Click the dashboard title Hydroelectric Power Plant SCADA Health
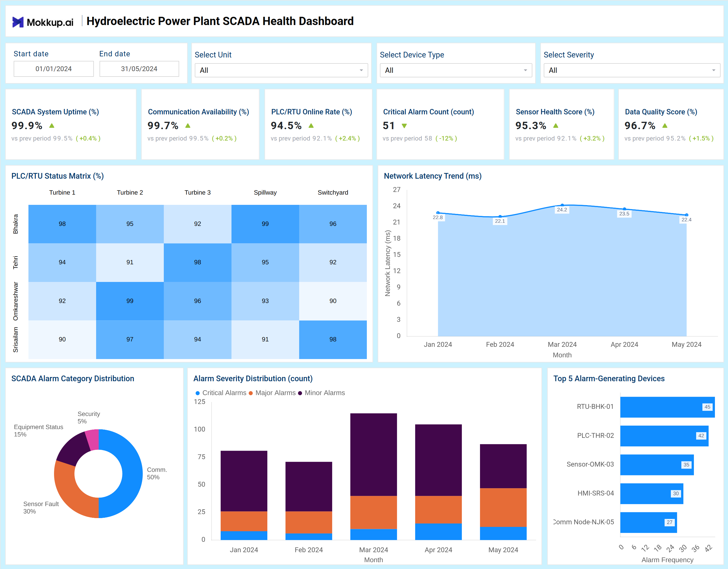Viewport: 728px width, 569px height. [x=220, y=21]
